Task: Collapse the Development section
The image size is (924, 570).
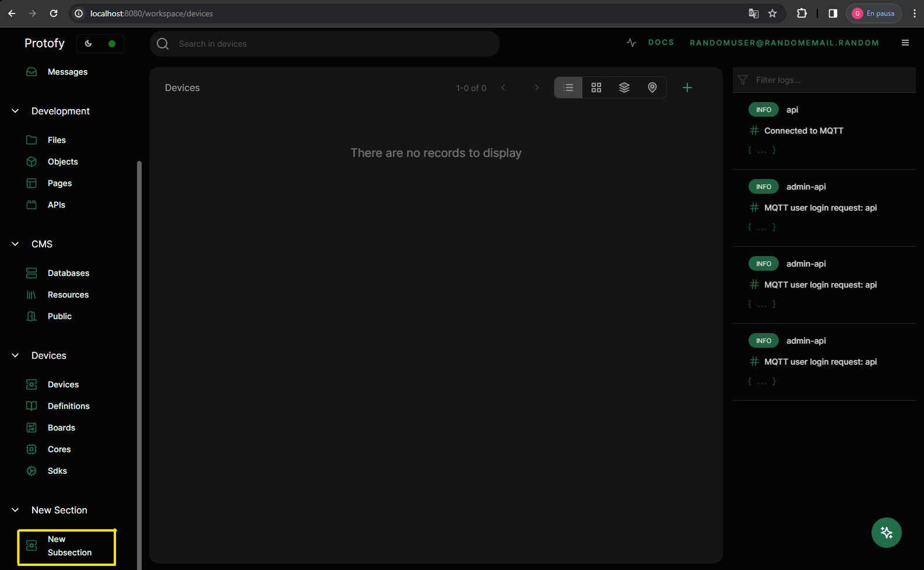Action: [x=15, y=111]
